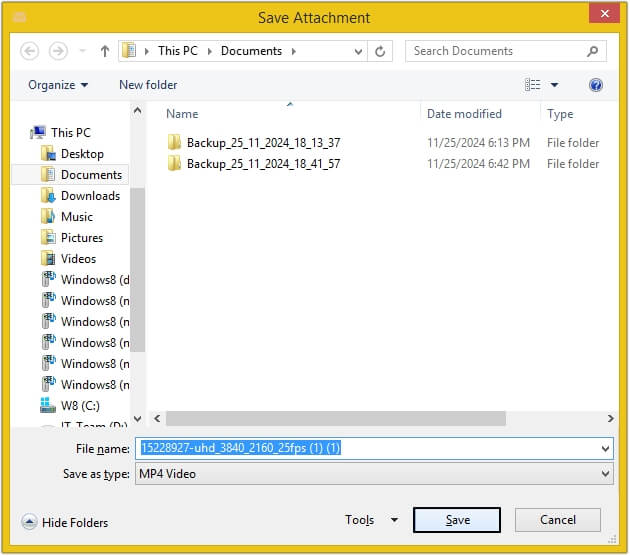Open the Help question mark icon

595,85
